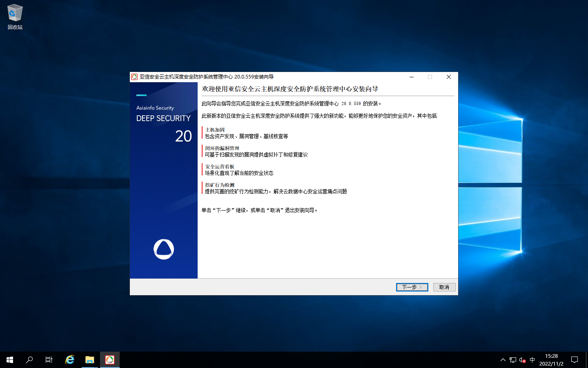This screenshot has height=368, width=588.
Task: Open the clock showing 15:28
Action: tap(551, 360)
